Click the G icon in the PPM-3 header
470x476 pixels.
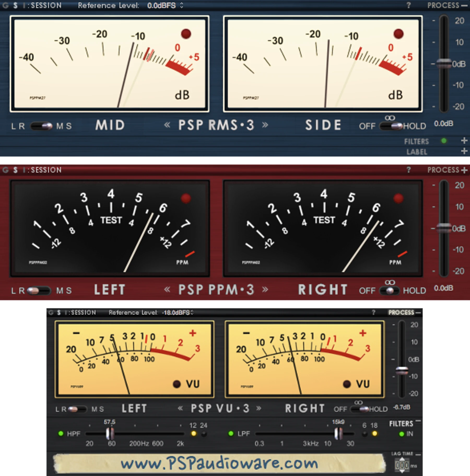tap(5, 170)
